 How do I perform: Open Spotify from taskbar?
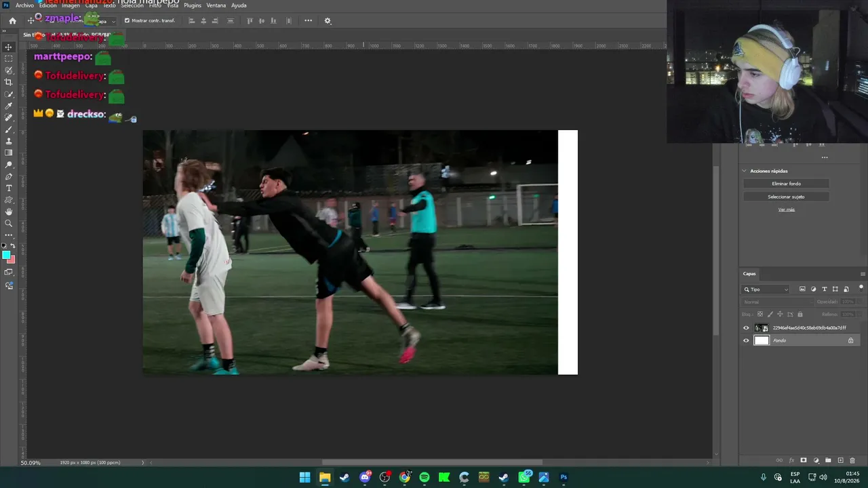pyautogui.click(x=425, y=477)
